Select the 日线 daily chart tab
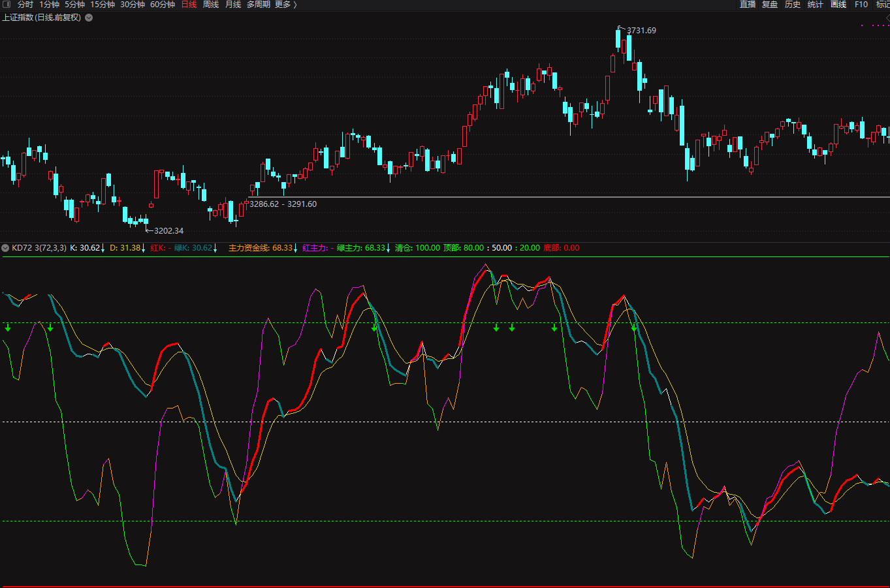Image resolution: width=890 pixels, height=588 pixels. point(189,5)
